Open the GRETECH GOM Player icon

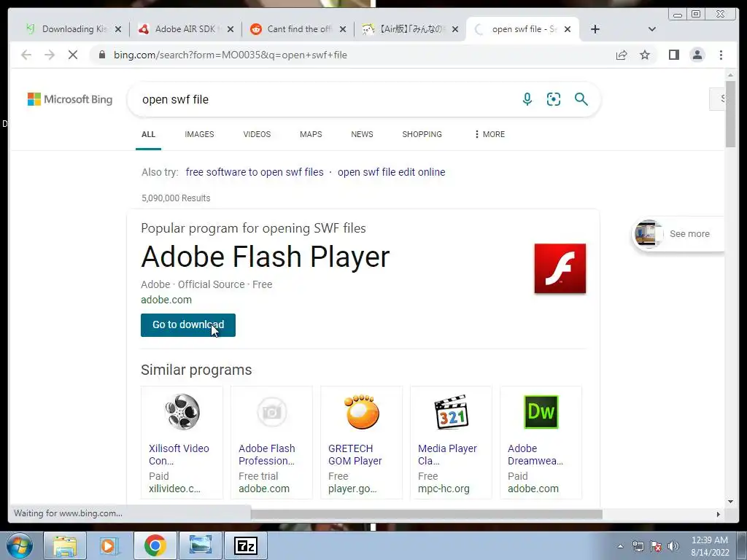tap(362, 411)
